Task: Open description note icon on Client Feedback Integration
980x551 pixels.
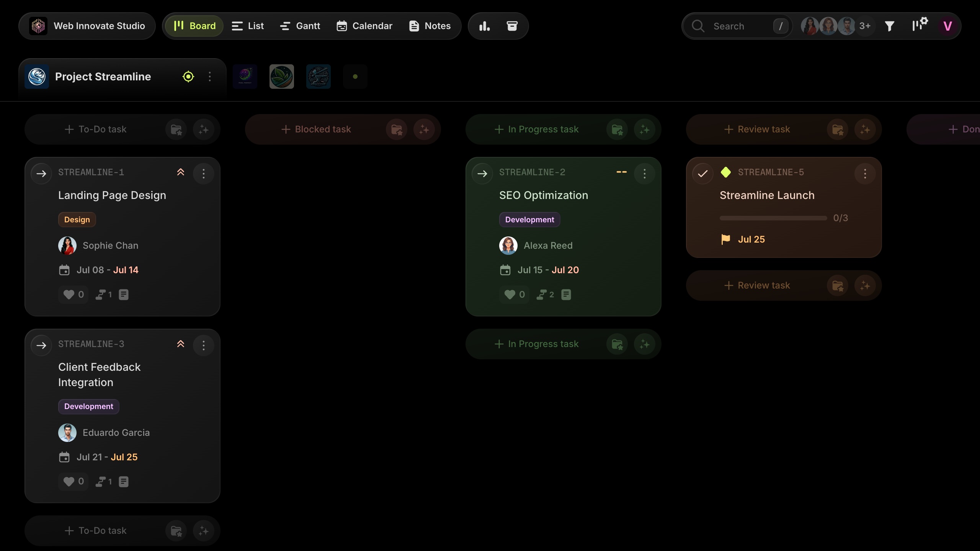Action: tap(124, 482)
